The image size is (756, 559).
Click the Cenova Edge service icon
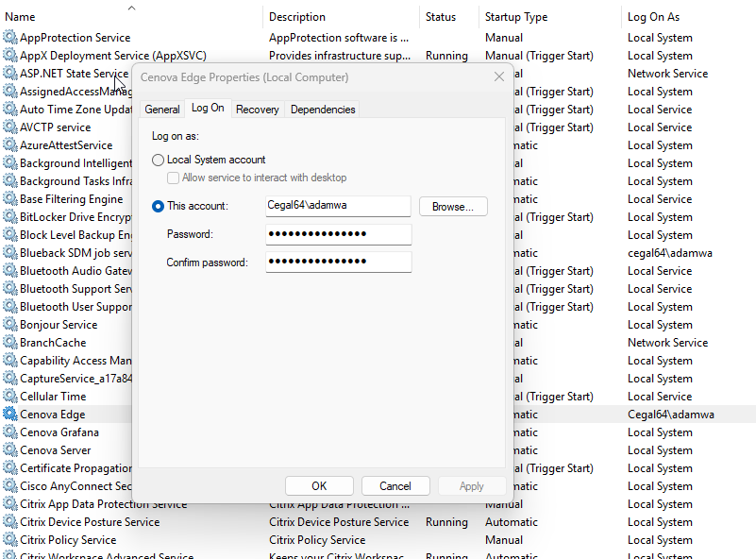click(8, 414)
